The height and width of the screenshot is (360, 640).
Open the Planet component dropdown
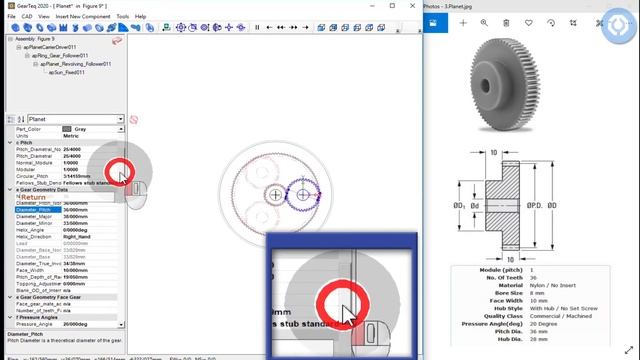tap(120, 119)
